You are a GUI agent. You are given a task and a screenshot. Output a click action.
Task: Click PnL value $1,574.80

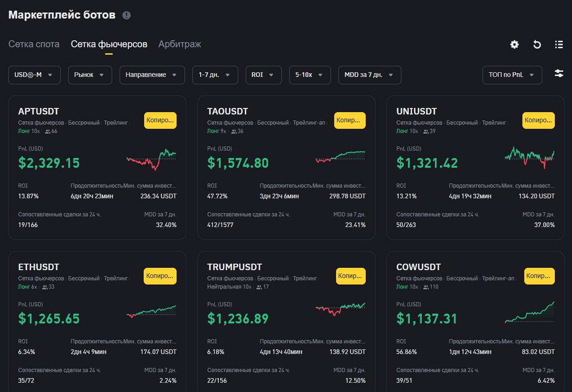point(238,163)
